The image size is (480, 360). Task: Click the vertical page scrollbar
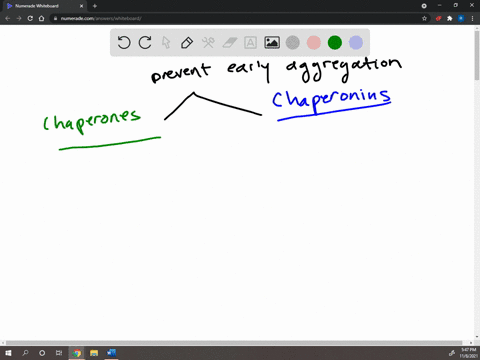coord(477,55)
